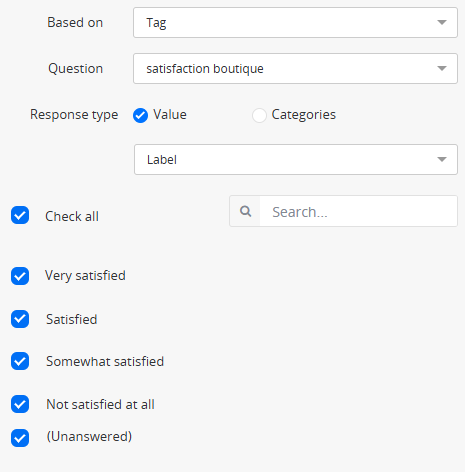
Task: Click the arrow of the Tag dropdown
Action: point(442,23)
